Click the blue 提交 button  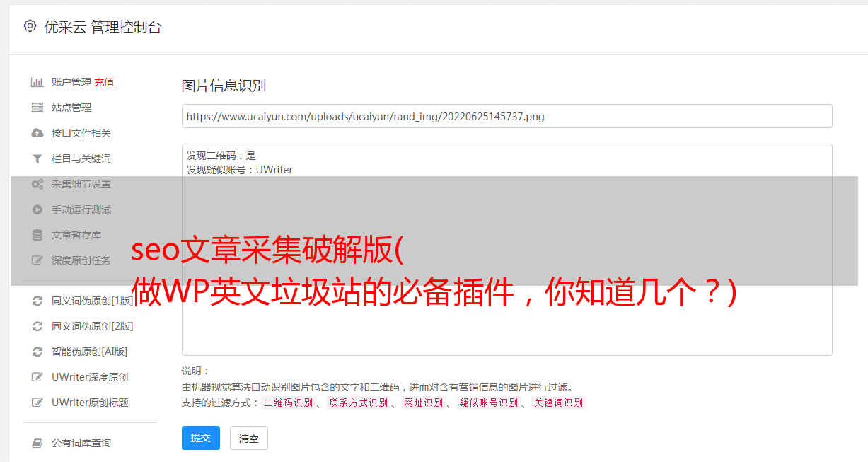coord(201,438)
